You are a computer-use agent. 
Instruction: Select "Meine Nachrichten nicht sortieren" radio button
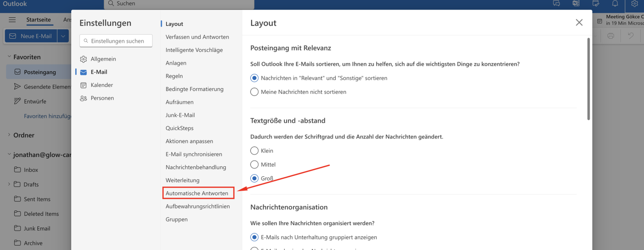pyautogui.click(x=254, y=92)
